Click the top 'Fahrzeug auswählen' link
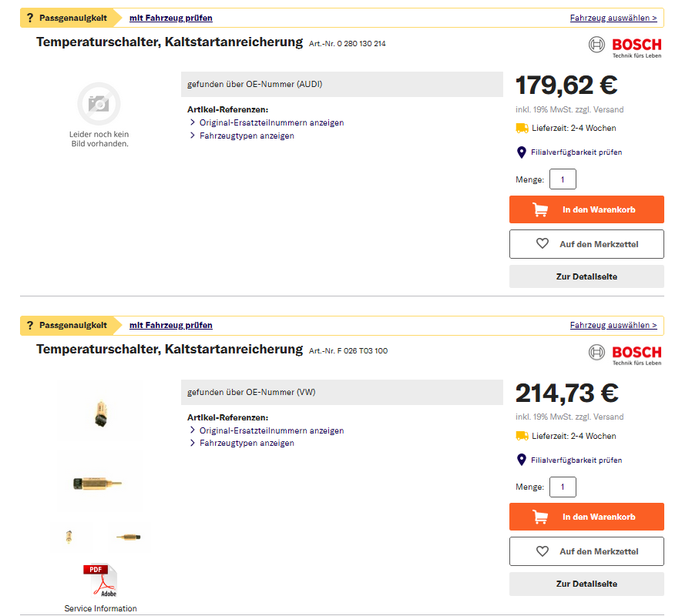Screen dimensions: 692x616 pyautogui.click(x=613, y=18)
